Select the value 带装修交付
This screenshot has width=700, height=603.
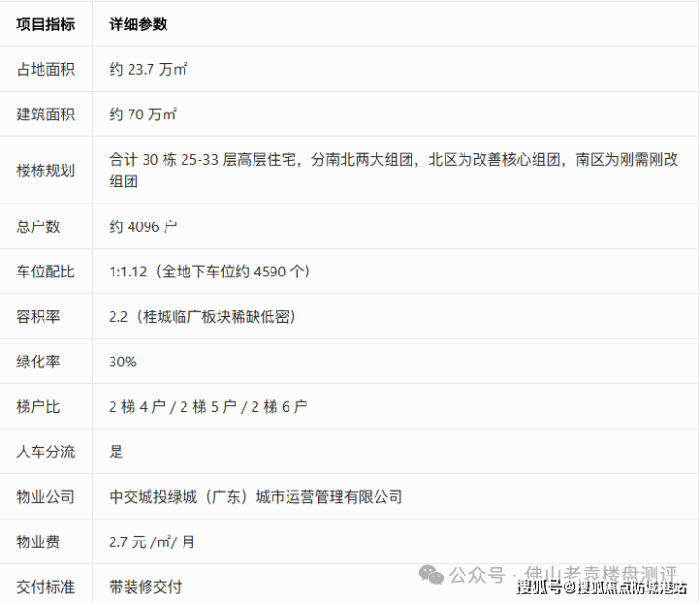pos(146,587)
